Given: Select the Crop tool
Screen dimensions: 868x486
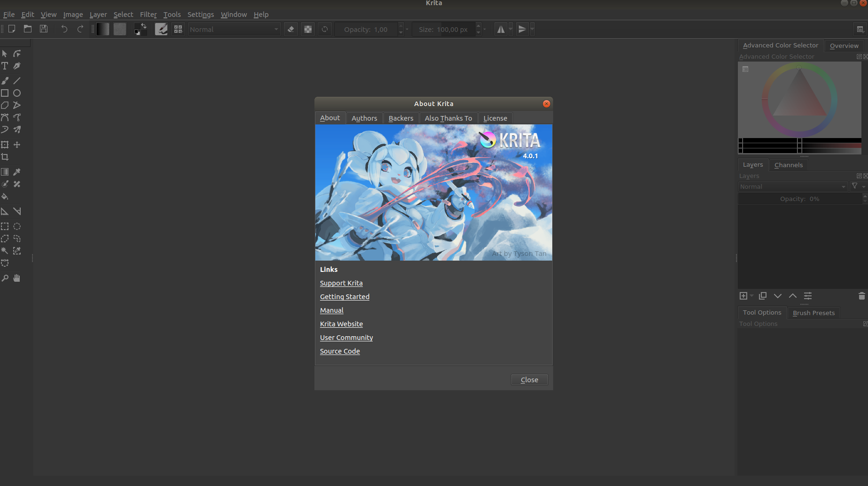Looking at the screenshot, I should click(5, 157).
